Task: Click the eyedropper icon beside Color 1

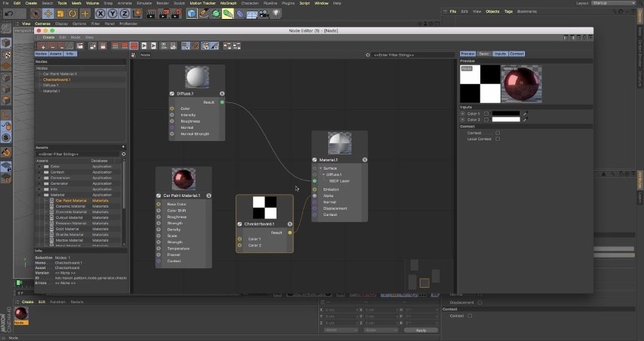Action: 525,114
